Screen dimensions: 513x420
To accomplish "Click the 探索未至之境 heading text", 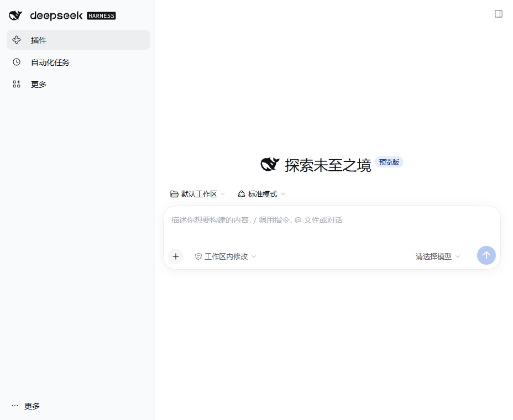I will (328, 165).
